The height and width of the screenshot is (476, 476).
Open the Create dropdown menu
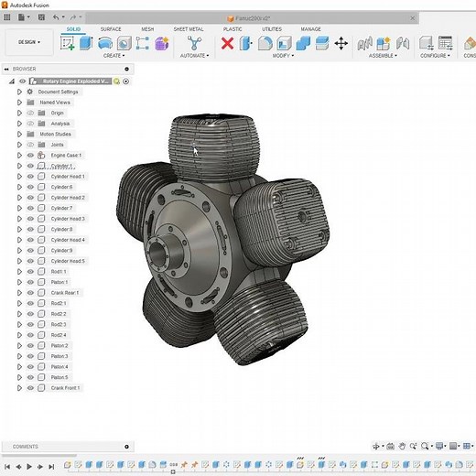pos(114,56)
